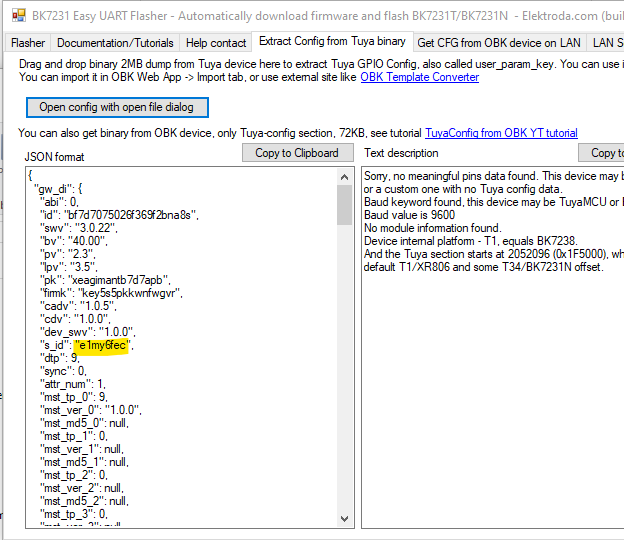Click the JSON scrollbar thumb
Viewport: 624px width, 540px height.
point(345,205)
